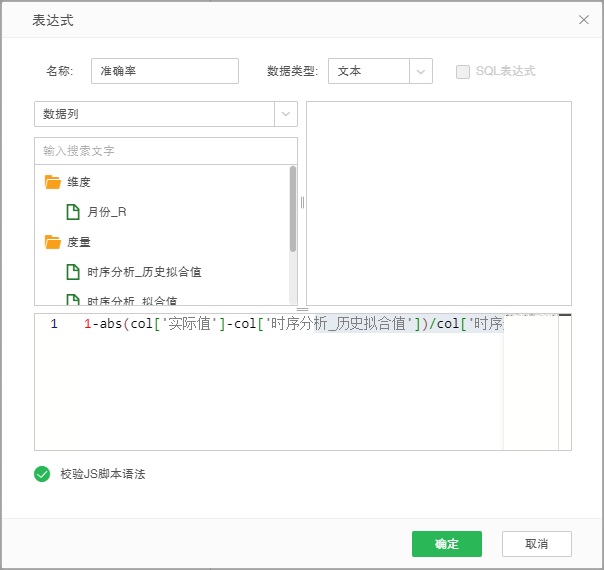Select the partially visible 时序分析_拟合值 item
604x570 pixels.
point(132,300)
